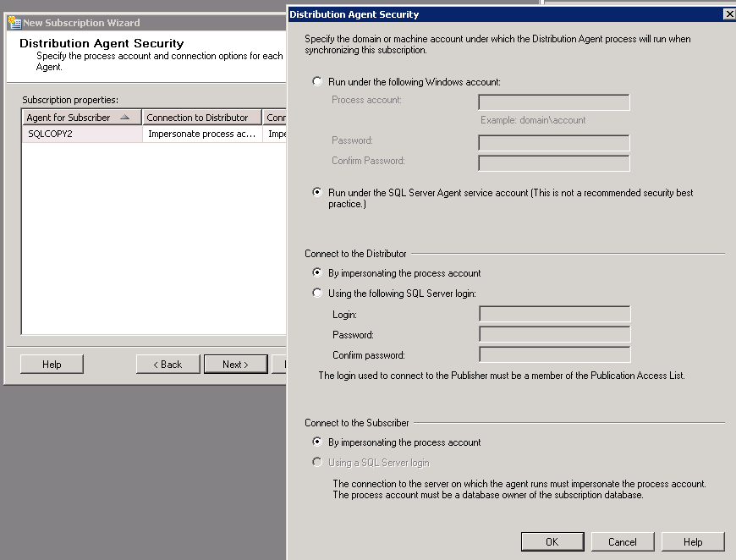
Task: Proceed with the wizard's Next button
Action: (235, 364)
